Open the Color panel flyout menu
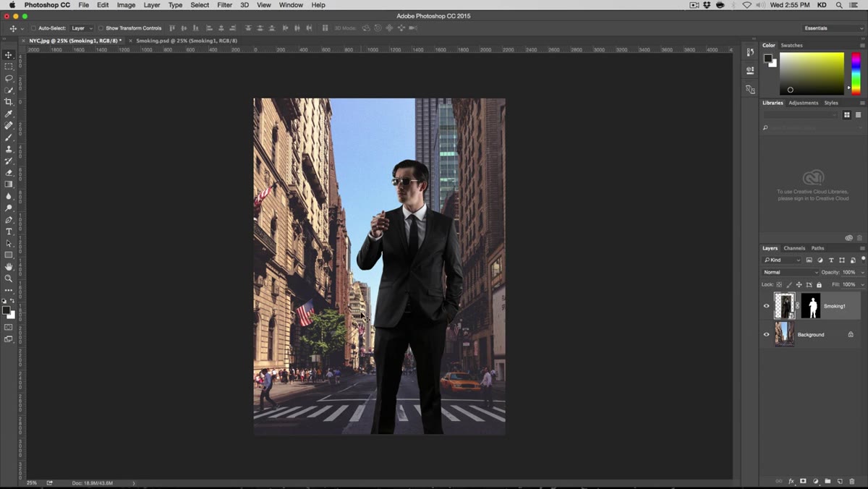This screenshot has height=489, width=868. 862,45
